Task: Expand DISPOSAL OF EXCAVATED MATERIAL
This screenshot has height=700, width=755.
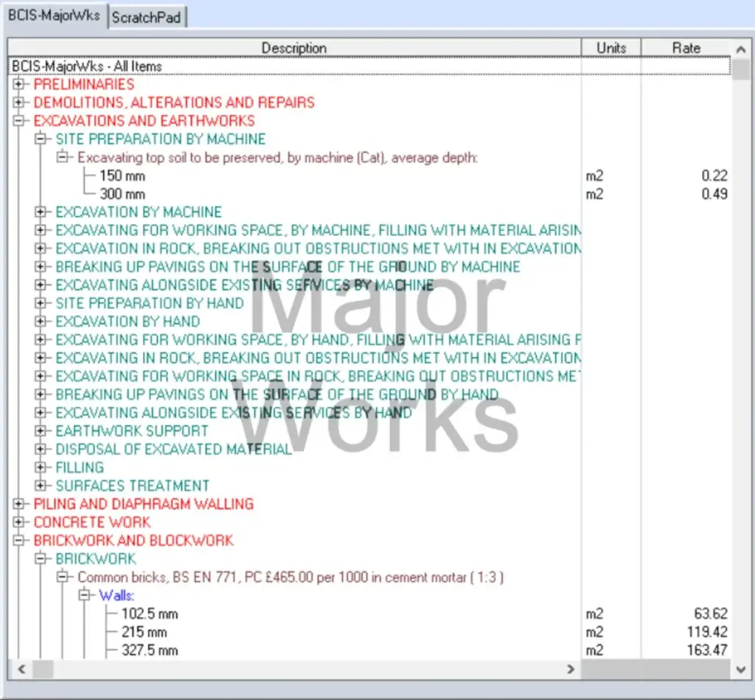Action: point(41,449)
